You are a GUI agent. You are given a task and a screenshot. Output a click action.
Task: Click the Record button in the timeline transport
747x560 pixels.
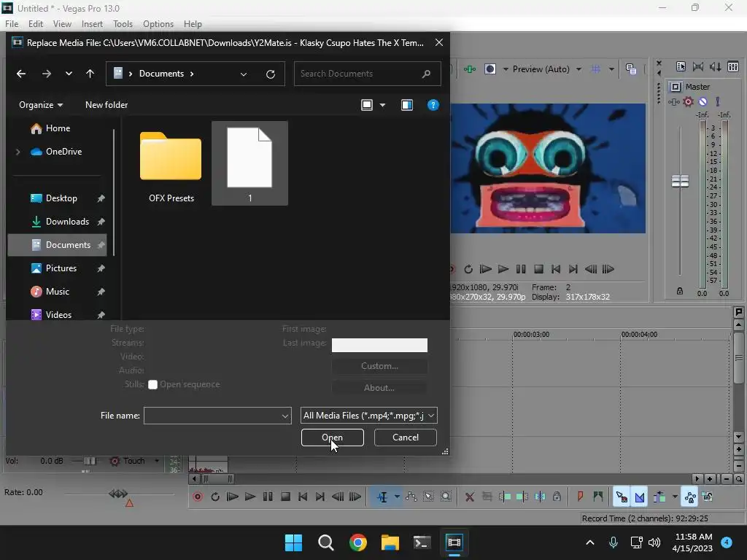198,497
